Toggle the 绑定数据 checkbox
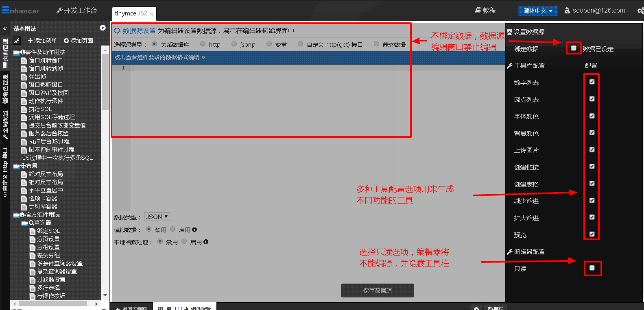 tap(574, 48)
